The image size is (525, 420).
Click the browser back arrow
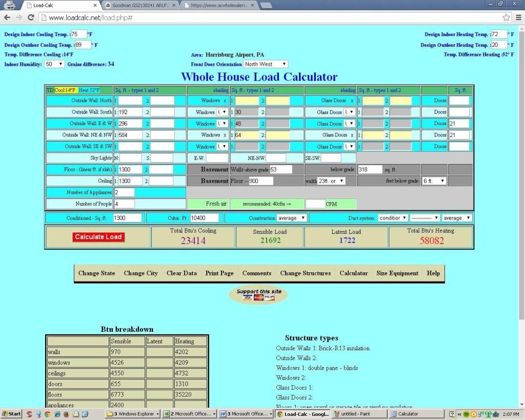click(x=7, y=17)
